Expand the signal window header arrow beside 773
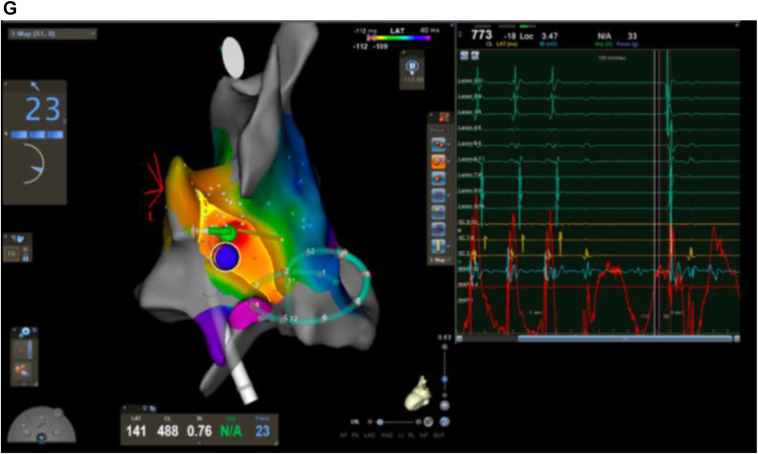 coord(461,33)
